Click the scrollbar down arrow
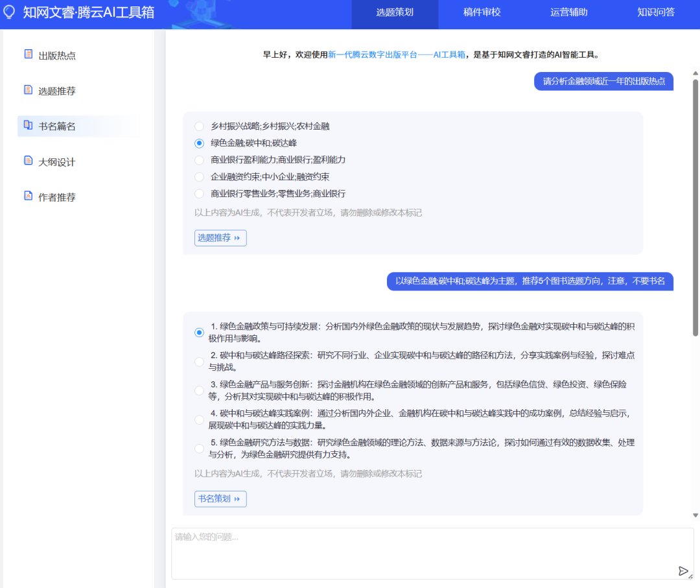 [x=695, y=515]
